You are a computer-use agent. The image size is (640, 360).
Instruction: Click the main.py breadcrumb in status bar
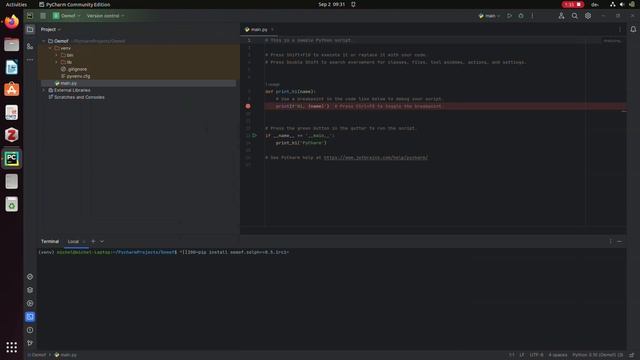point(65,355)
